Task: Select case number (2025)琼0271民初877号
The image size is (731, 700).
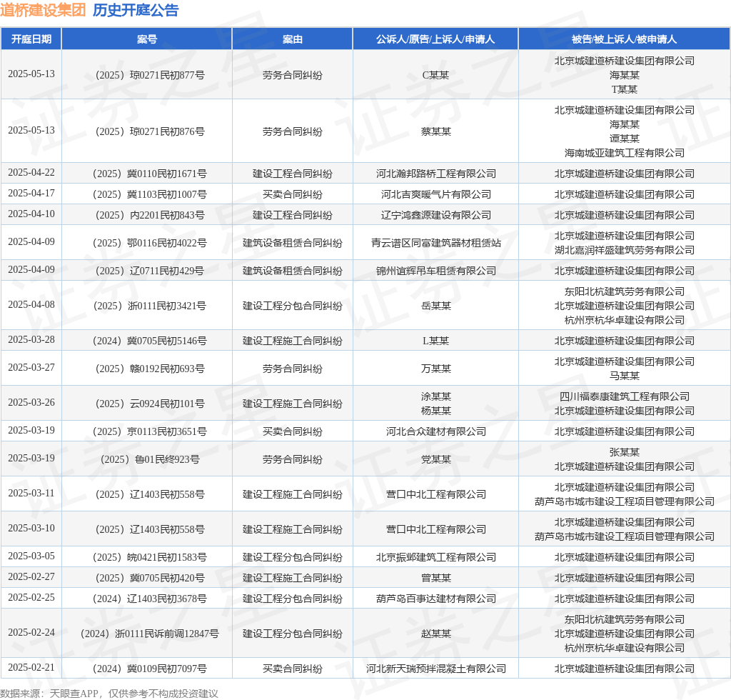Action: coord(150,75)
